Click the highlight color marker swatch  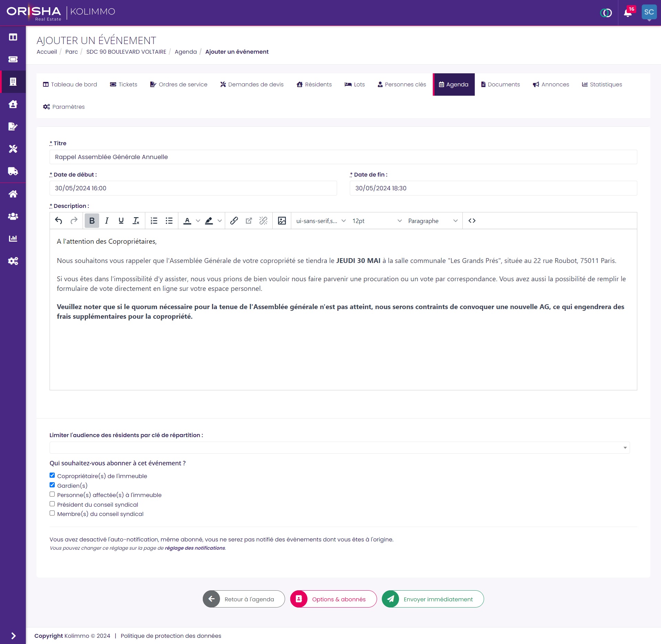[209, 221]
